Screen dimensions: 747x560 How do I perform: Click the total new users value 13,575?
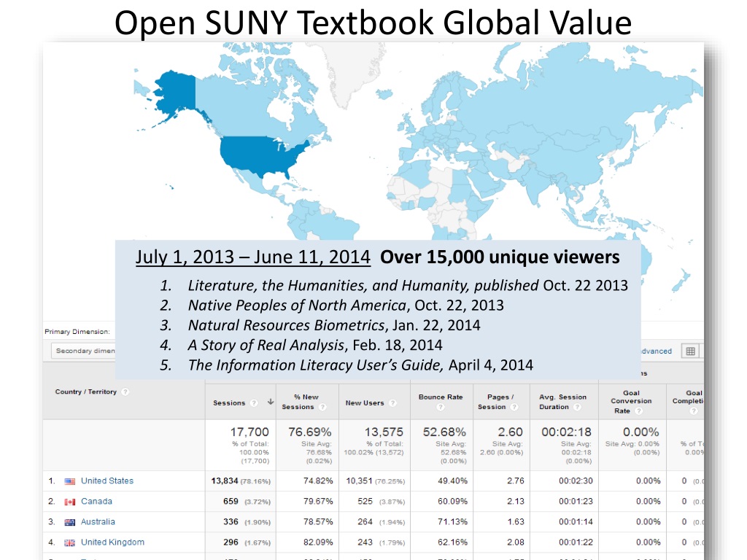(384, 432)
